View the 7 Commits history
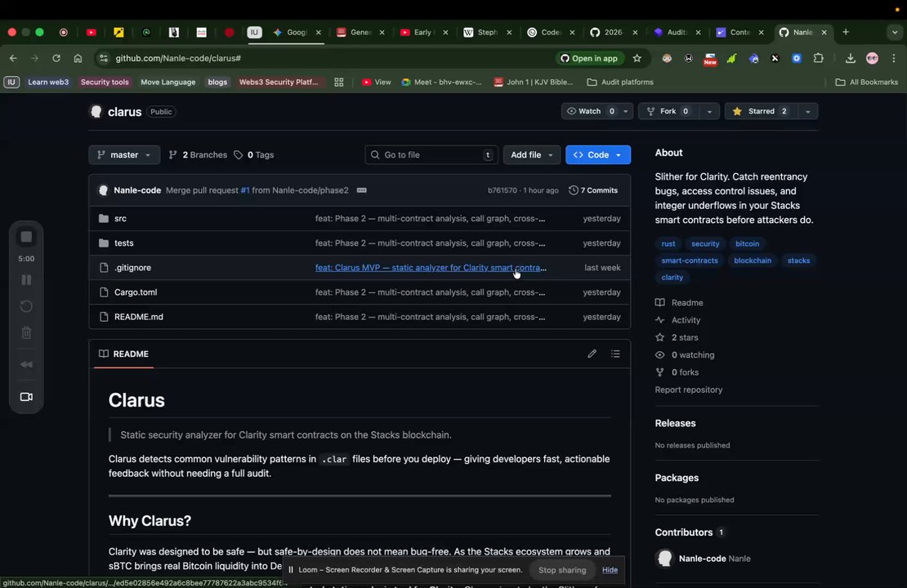This screenshot has width=907, height=588. (593, 190)
